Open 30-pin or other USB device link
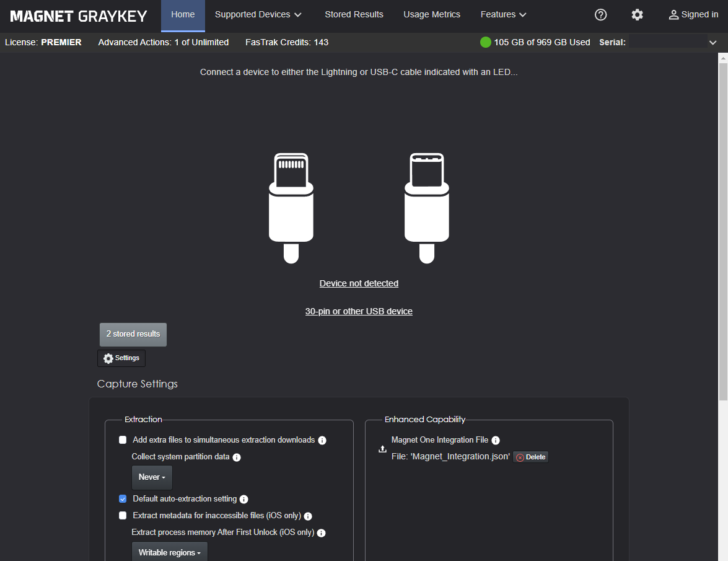Image resolution: width=728 pixels, height=561 pixels. tap(359, 311)
